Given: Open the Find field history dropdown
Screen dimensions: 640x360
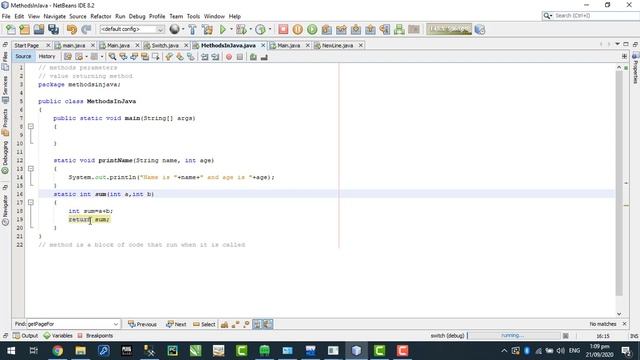Looking at the screenshot, I should point(116,324).
